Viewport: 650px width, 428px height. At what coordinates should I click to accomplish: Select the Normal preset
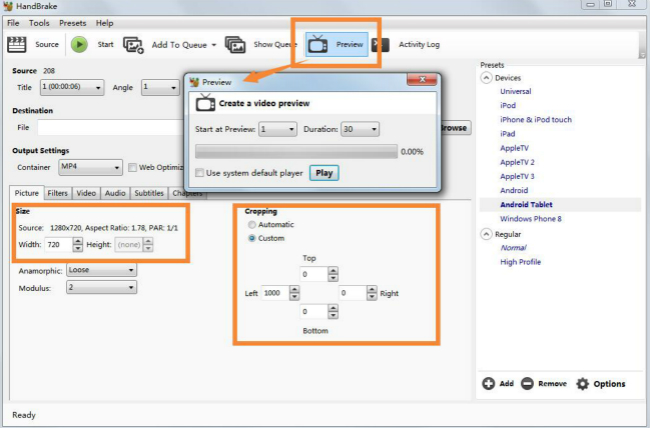point(513,248)
